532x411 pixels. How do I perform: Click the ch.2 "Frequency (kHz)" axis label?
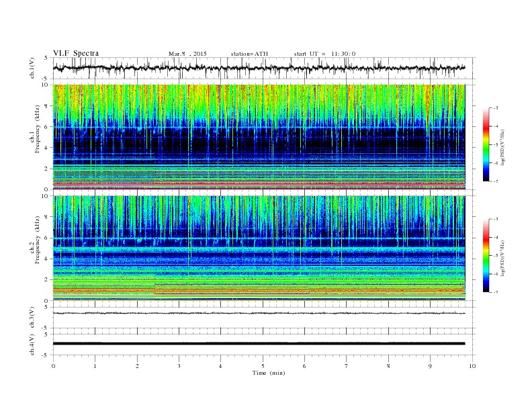38,240
